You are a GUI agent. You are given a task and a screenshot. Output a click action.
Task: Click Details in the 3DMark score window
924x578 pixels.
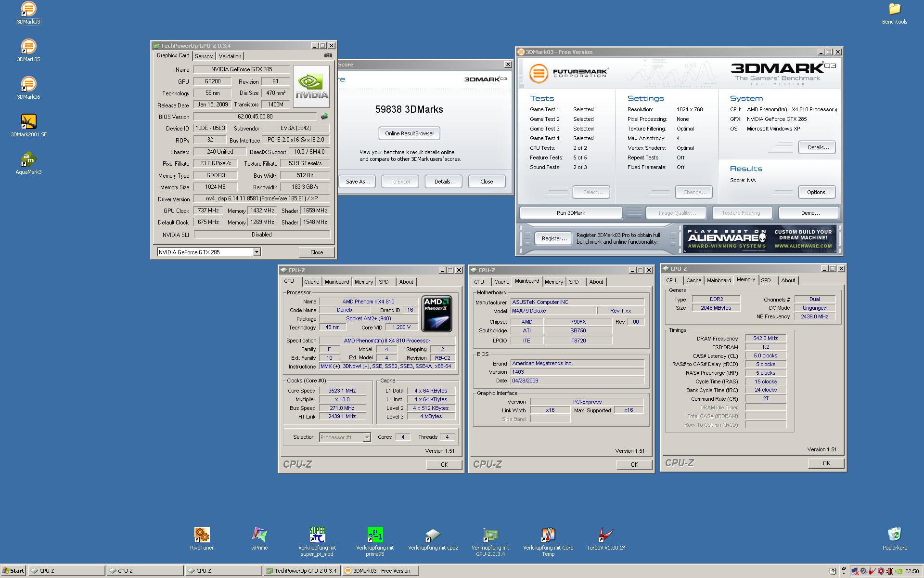(x=445, y=182)
